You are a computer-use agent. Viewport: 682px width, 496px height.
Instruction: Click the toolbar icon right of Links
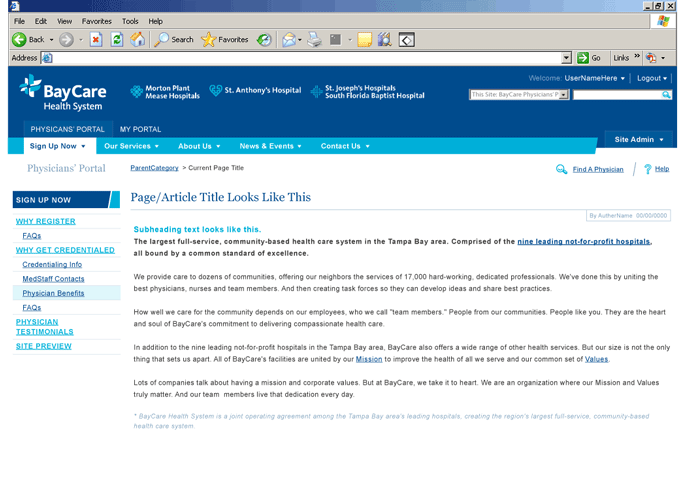651,58
